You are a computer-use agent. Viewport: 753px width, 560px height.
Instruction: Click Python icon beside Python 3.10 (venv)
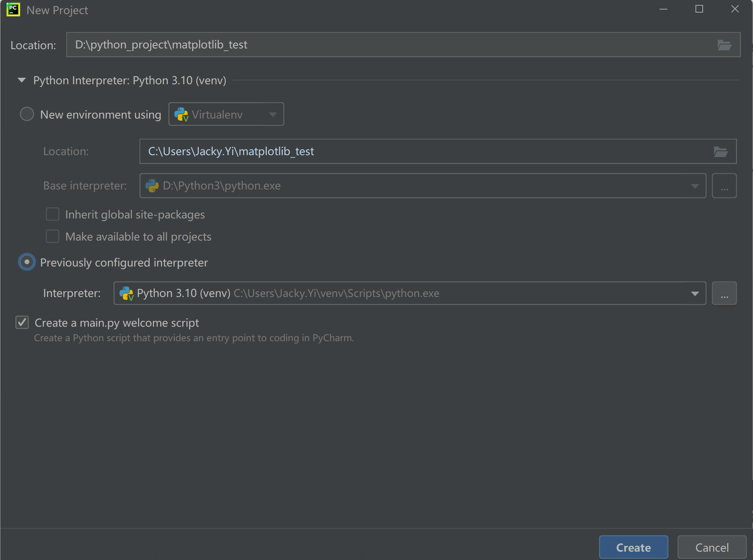(126, 294)
